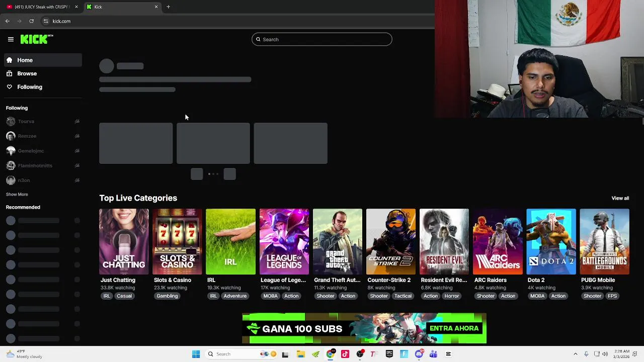Click Casual tag under Just Chatting

(x=124, y=296)
